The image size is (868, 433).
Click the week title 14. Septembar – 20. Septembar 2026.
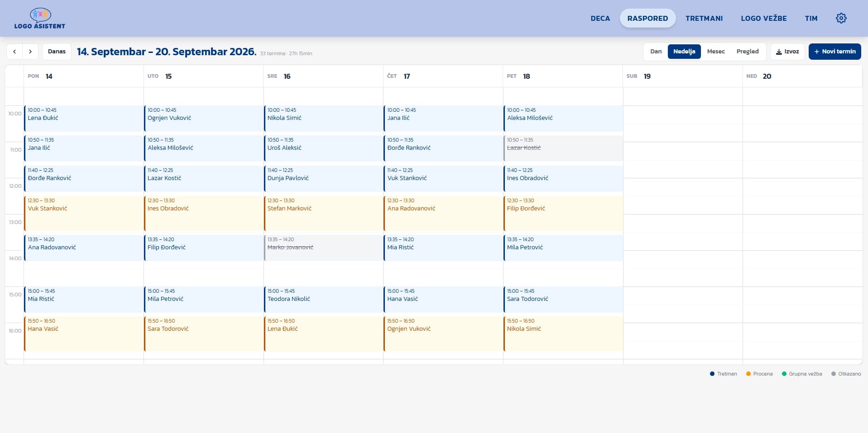click(167, 52)
